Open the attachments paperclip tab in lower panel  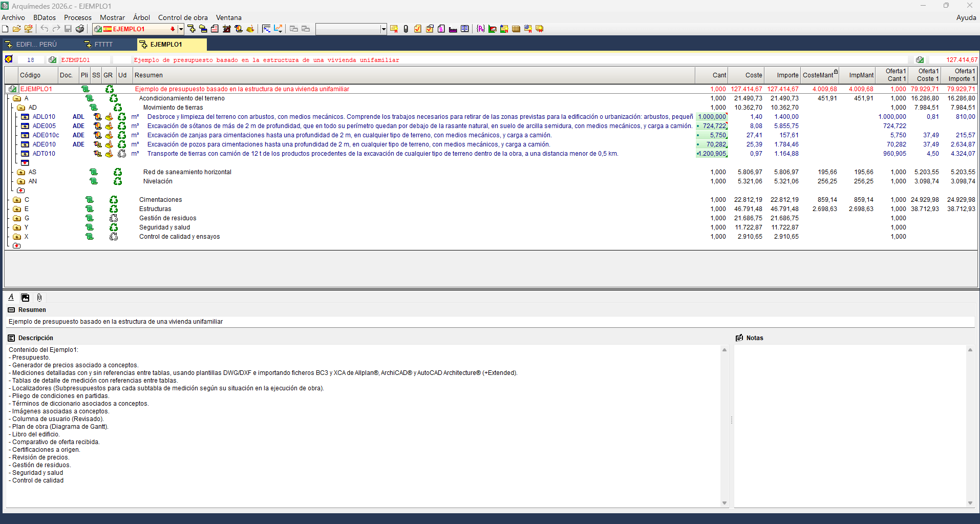pos(39,298)
